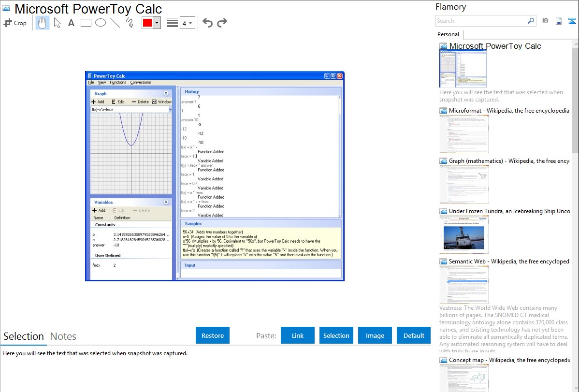Click the search magnifier icon
This screenshot has height=392, width=579.
(x=531, y=21)
